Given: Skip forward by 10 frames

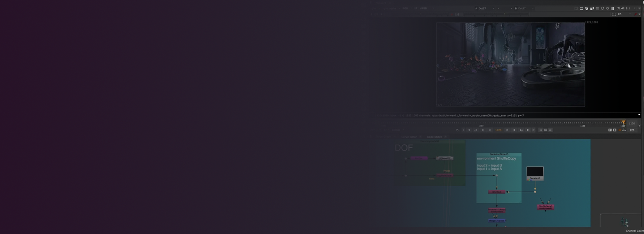Looking at the screenshot, I should (x=550, y=130).
